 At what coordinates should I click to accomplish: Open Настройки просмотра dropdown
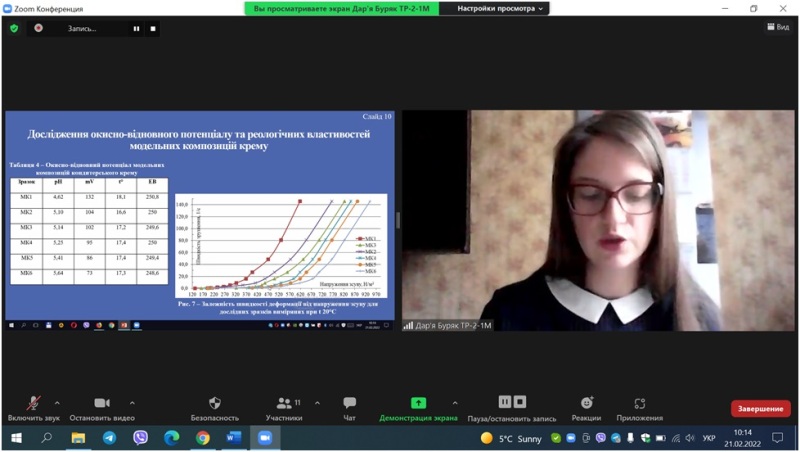coord(501,8)
